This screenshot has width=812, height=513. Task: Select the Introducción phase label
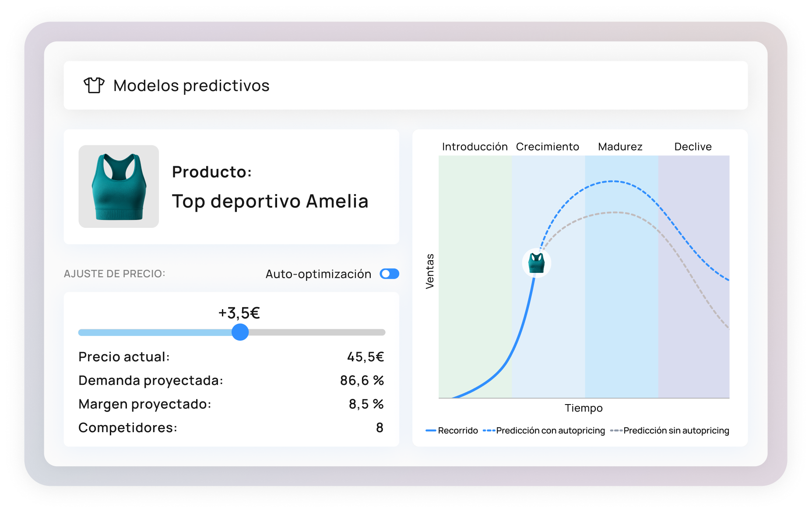click(475, 147)
